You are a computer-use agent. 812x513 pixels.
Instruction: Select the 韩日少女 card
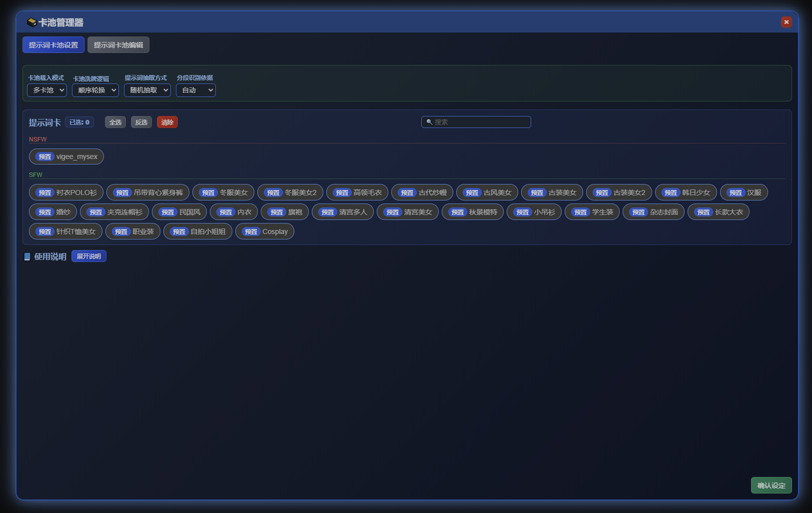click(x=686, y=192)
